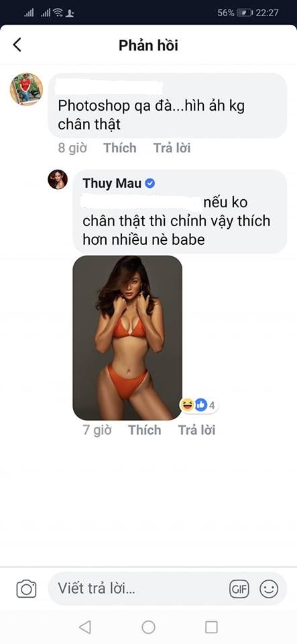Tap the Android home circle button
Screen dimensions: 297x644
click(x=148, y=627)
